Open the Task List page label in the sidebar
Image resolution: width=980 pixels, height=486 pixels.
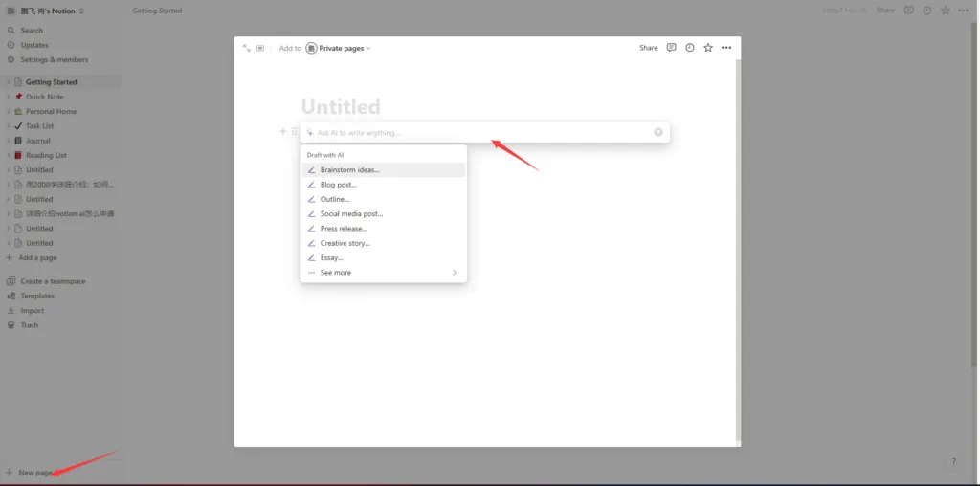40,126
